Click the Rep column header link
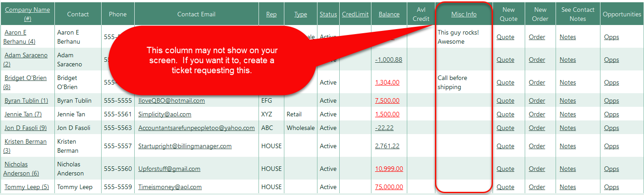Viewport: 644px width, 195px height. click(271, 14)
